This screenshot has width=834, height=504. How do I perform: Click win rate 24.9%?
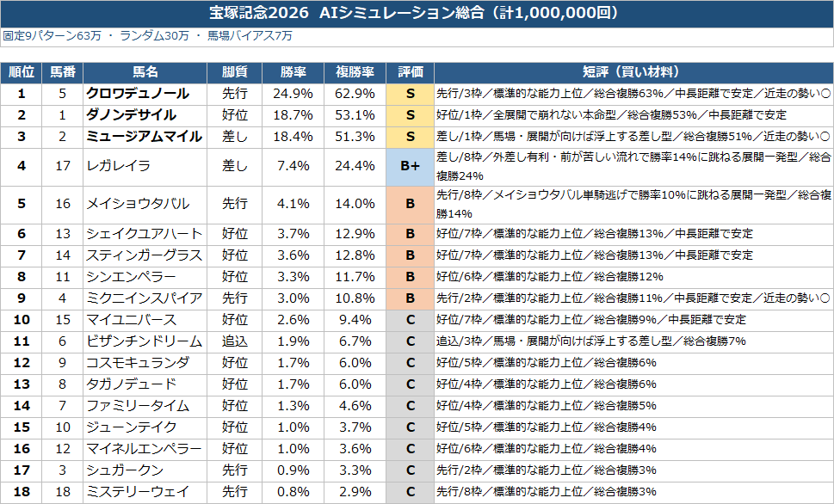[293, 94]
